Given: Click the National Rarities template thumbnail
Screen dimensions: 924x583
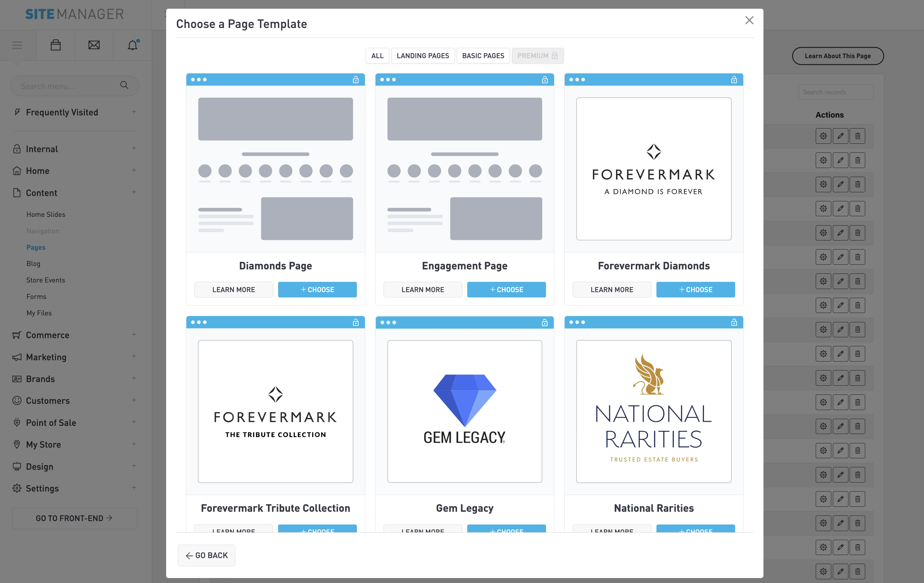Looking at the screenshot, I should [653, 411].
